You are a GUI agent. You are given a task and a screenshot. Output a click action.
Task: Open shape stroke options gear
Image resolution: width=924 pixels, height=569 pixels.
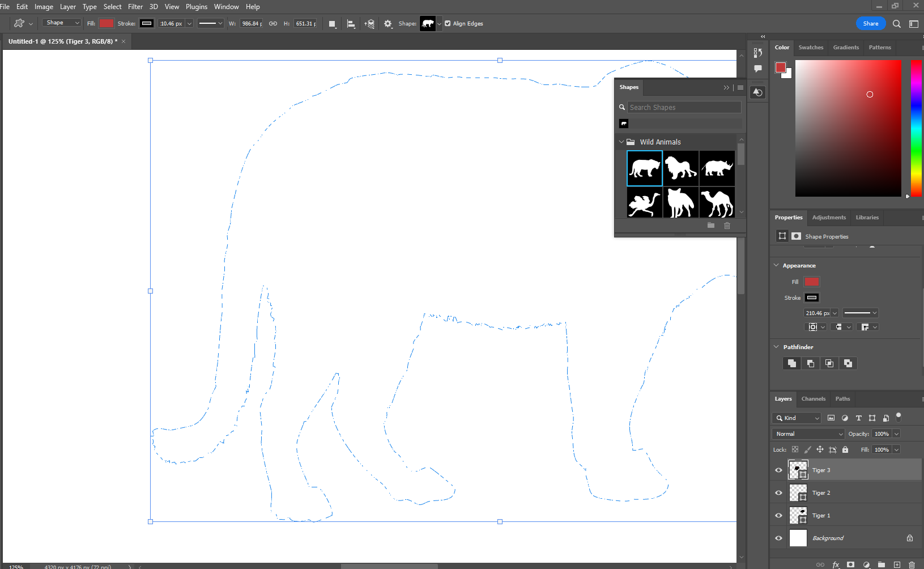pos(388,23)
